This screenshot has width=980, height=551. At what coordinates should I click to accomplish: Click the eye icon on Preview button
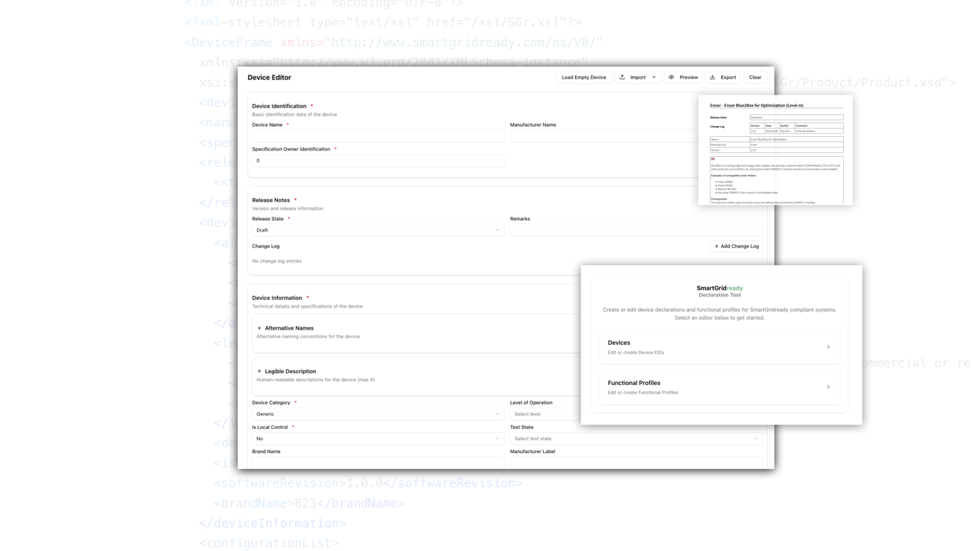coord(671,78)
